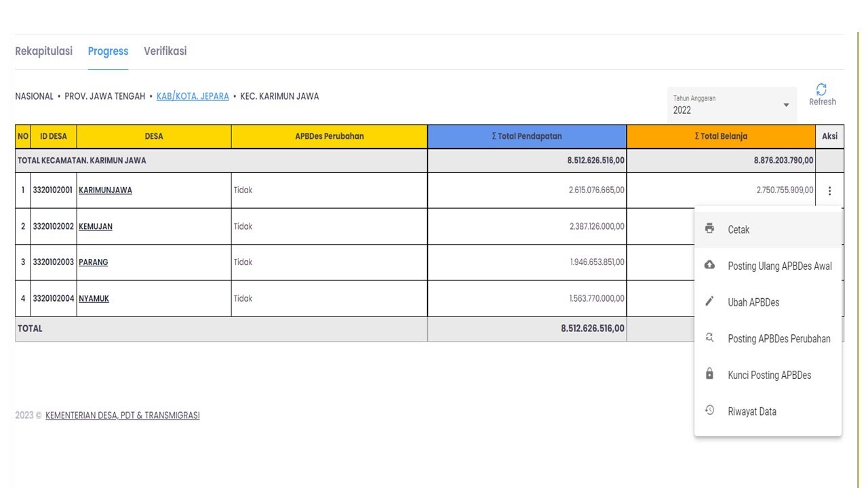Click ID cell 3320102002
The height and width of the screenshot is (488, 868).
(x=53, y=226)
